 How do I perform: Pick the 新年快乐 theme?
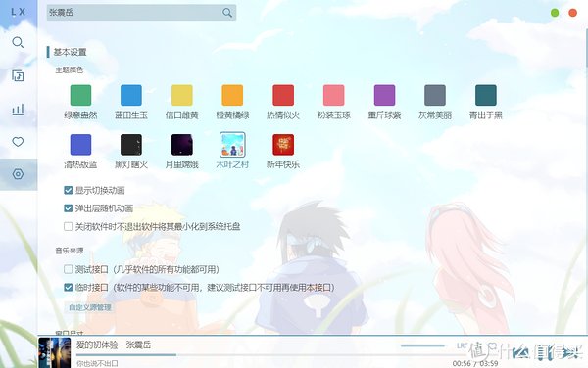coord(283,145)
